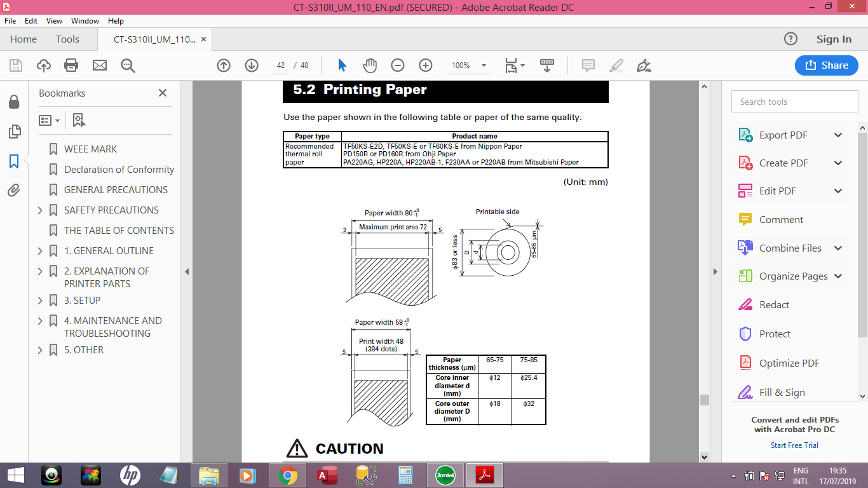Image resolution: width=868 pixels, height=488 pixels.
Task: Open the Attachments paperclip panel
Action: (14, 190)
